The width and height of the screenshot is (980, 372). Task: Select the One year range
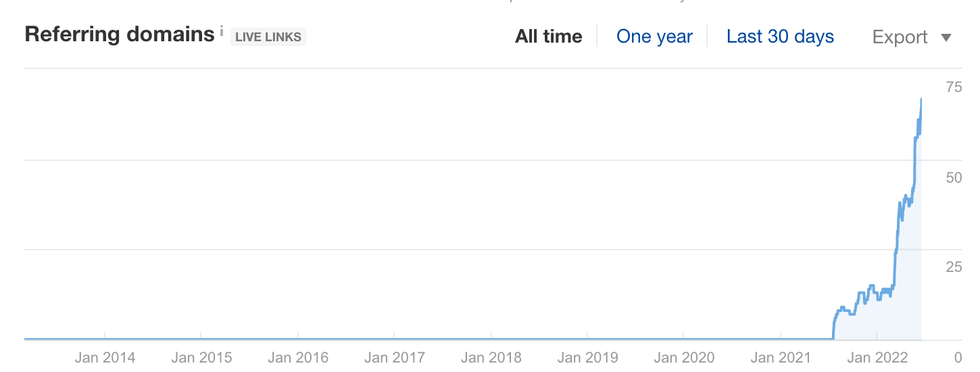click(654, 37)
